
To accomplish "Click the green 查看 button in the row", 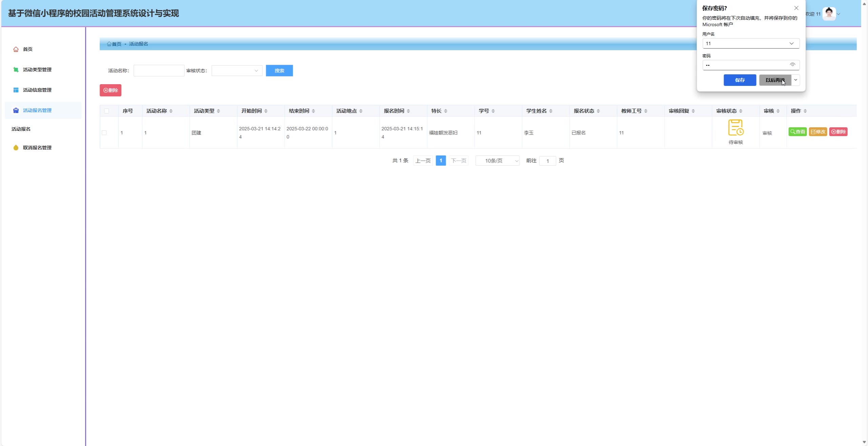I will pos(797,132).
